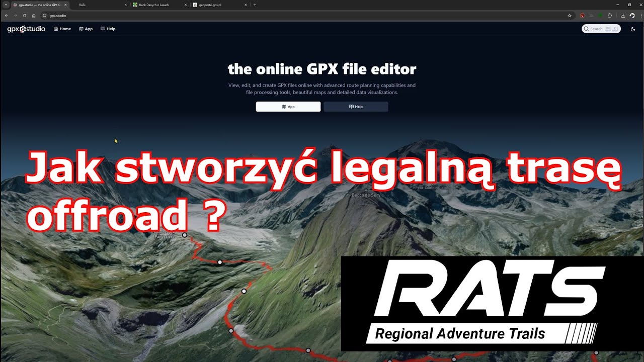644x362 pixels.
Task: Open the Help link in the navbar
Action: 108,29
